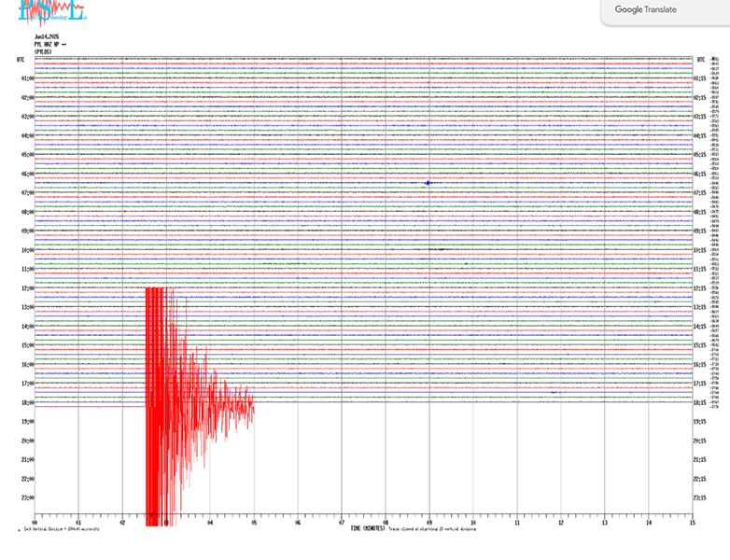Click the right "06:15" hour label
The height and width of the screenshot is (560, 730).
coord(700,175)
